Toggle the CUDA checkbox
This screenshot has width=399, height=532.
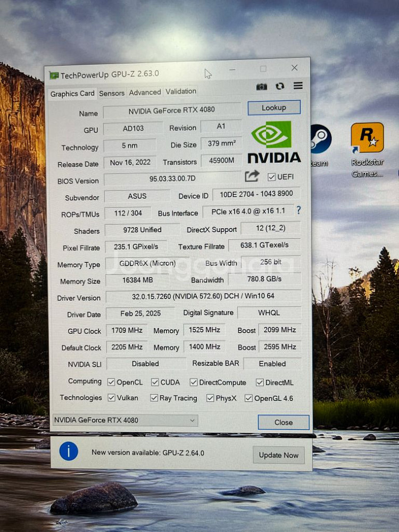point(155,382)
